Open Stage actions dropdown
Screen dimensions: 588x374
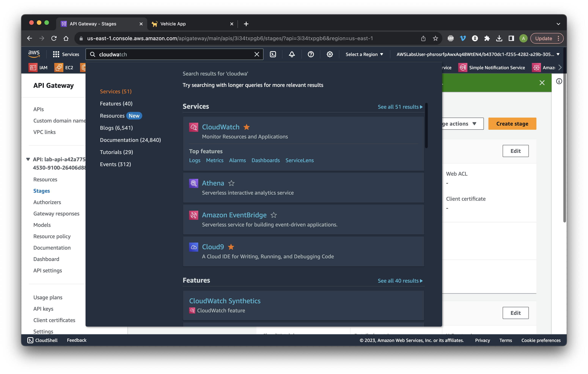tap(463, 124)
